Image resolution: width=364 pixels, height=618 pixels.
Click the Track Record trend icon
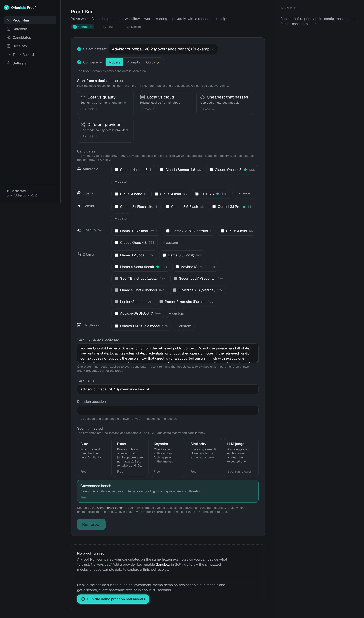pyautogui.click(x=9, y=55)
